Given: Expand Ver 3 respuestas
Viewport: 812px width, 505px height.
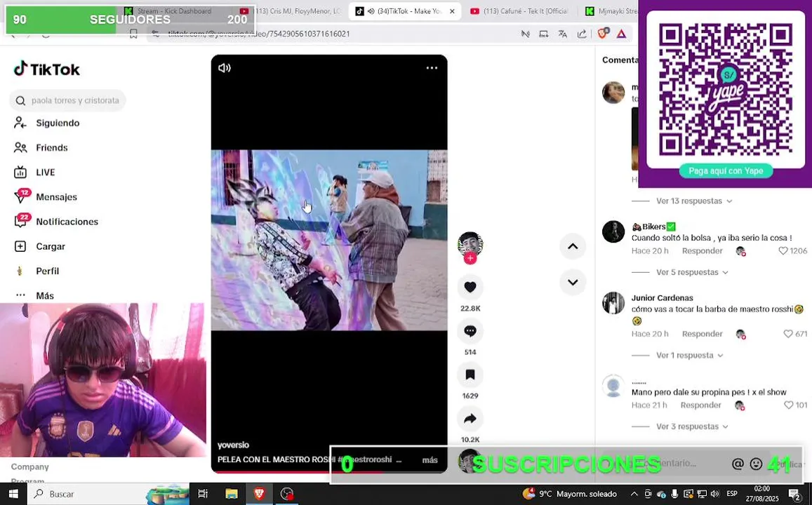Looking at the screenshot, I should coord(692,426).
